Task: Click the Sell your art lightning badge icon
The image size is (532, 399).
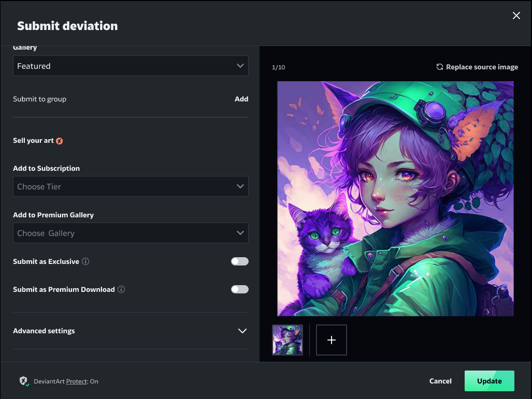Action: (x=60, y=141)
